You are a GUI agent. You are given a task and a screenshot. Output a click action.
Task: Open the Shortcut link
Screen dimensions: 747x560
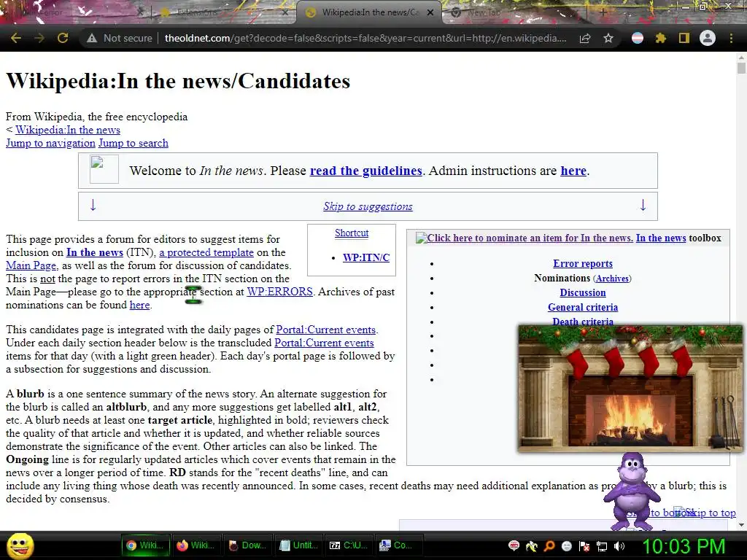(x=352, y=233)
